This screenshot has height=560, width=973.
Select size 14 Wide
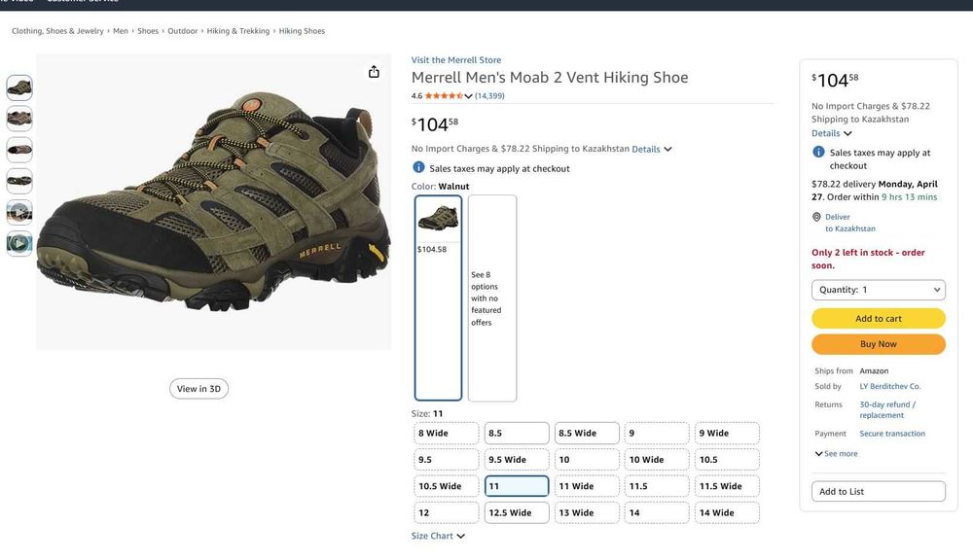(x=727, y=513)
